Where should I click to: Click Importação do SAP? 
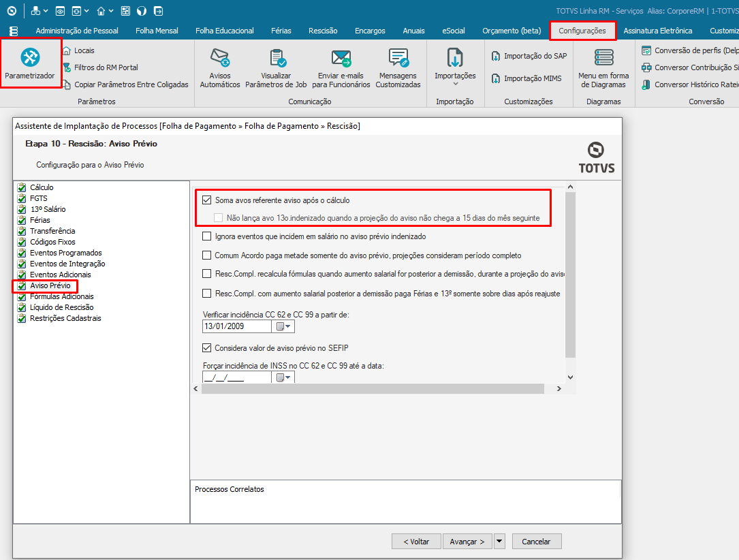(x=529, y=56)
